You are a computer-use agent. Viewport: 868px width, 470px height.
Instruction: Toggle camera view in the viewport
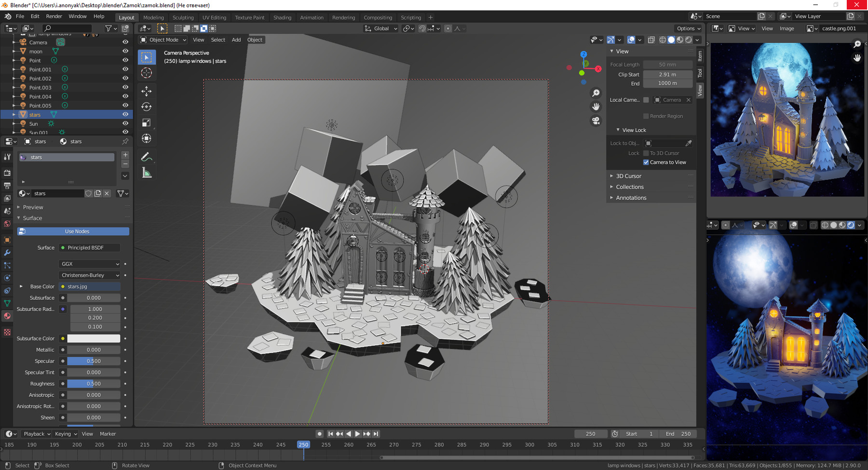[x=596, y=121]
